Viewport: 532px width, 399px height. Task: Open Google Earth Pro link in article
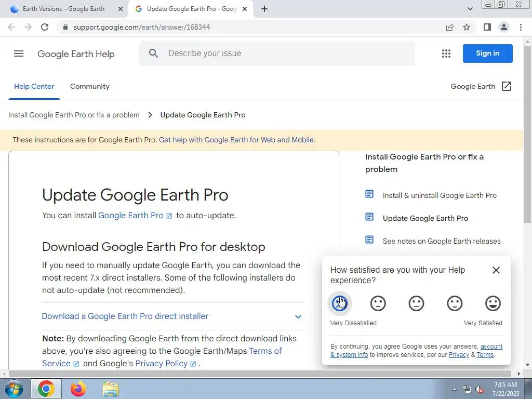tap(135, 216)
